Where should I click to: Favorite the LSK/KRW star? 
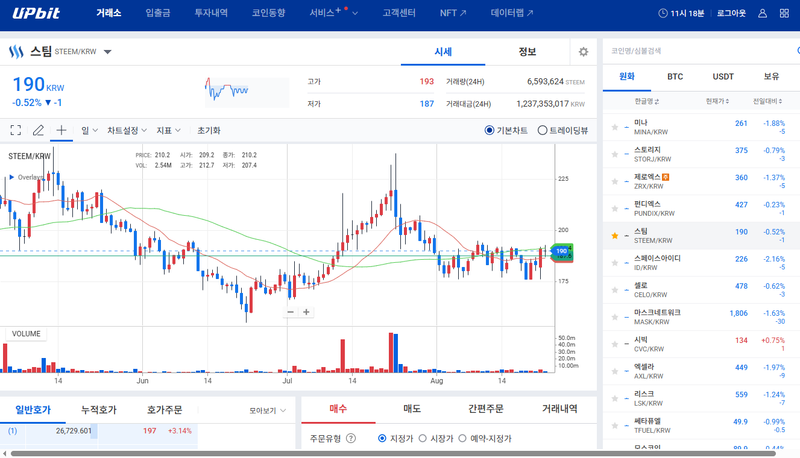click(615, 398)
